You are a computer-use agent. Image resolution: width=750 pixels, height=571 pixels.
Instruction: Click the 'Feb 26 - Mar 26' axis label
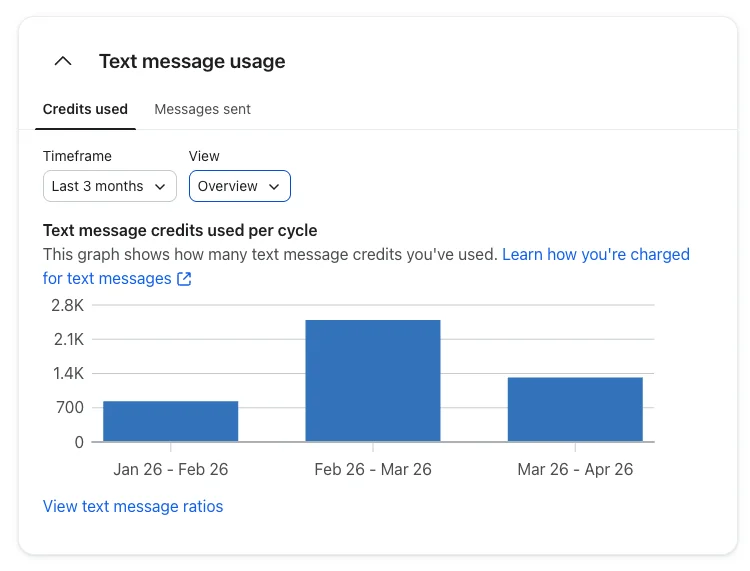(x=373, y=469)
